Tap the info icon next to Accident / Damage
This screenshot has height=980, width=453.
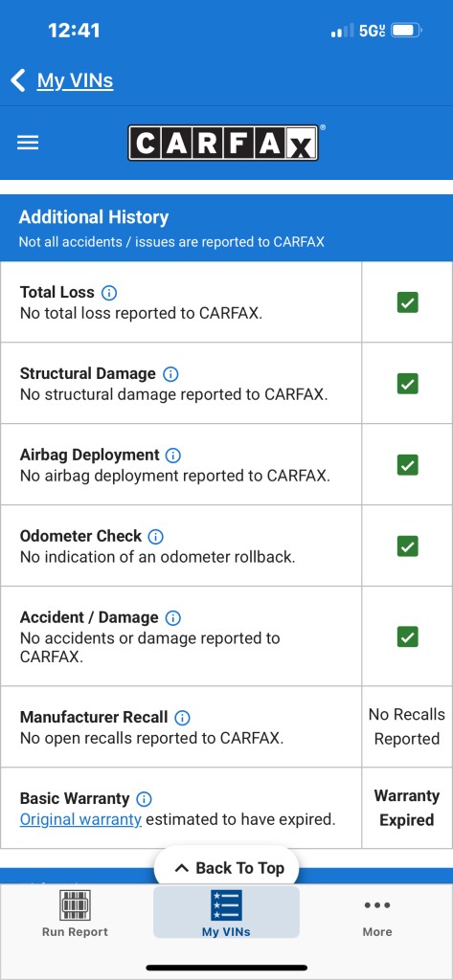point(172,617)
